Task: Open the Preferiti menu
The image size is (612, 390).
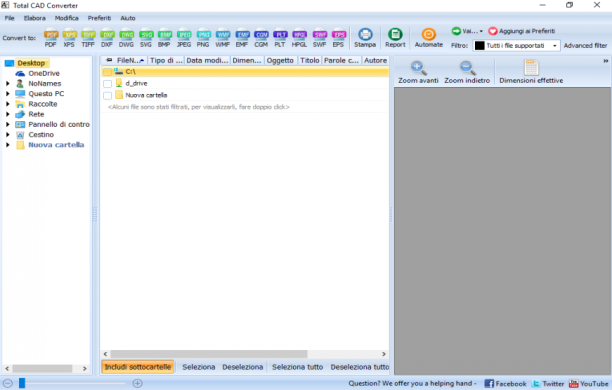Action: pyautogui.click(x=99, y=18)
